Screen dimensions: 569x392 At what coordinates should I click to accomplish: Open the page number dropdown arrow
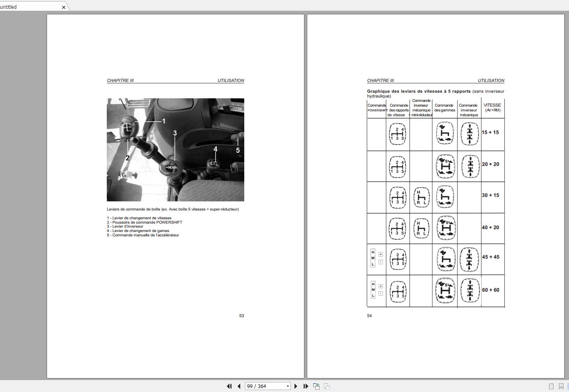pyautogui.click(x=288, y=386)
